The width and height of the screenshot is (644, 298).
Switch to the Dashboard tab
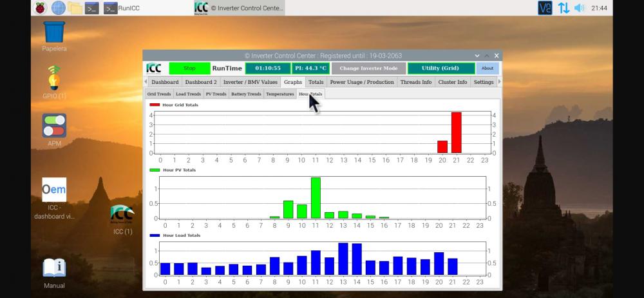[x=165, y=82]
